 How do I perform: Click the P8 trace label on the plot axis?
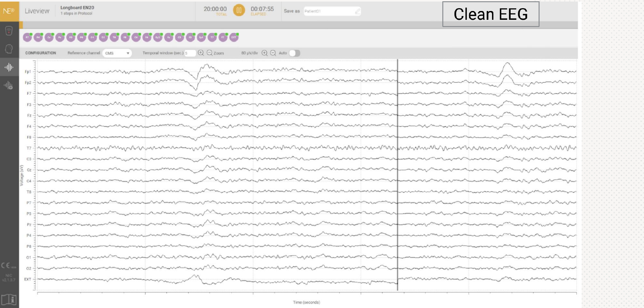29,247
